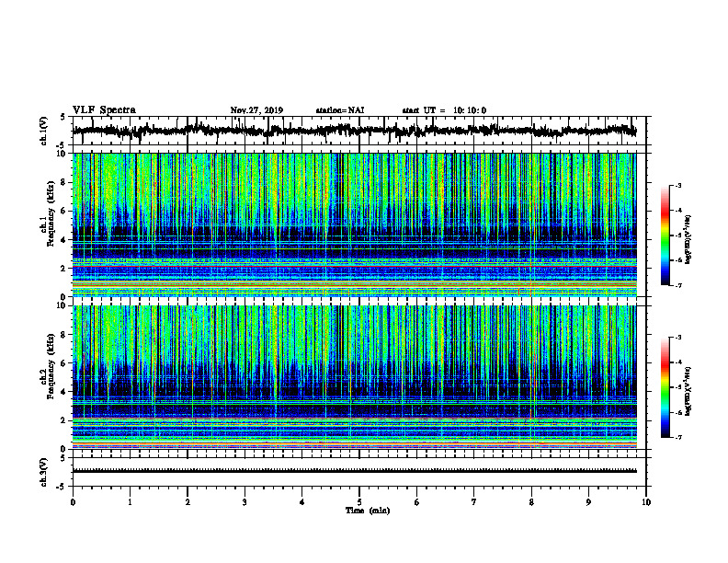Click the ch.3 flat signal trace
This screenshot has height=563, width=728.
(x=354, y=471)
